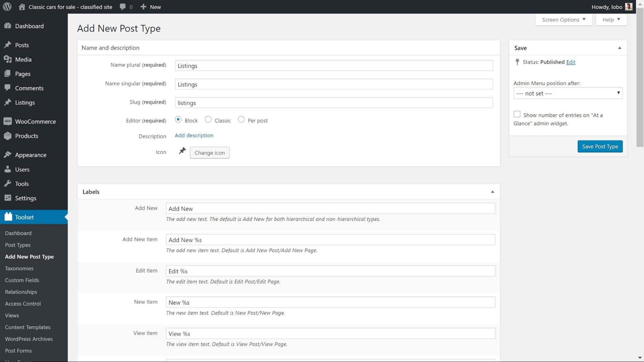Click the Add description link
This screenshot has height=362, width=644.
tap(194, 135)
